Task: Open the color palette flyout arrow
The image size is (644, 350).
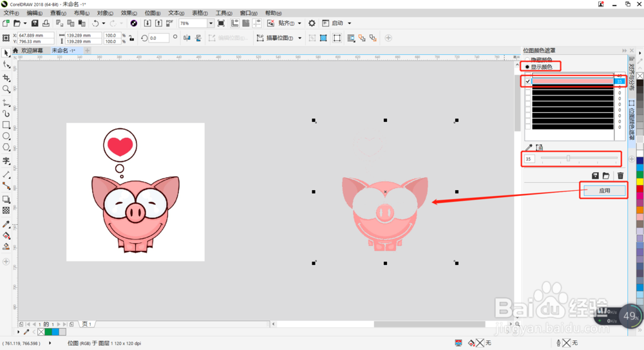Action: 640,53
